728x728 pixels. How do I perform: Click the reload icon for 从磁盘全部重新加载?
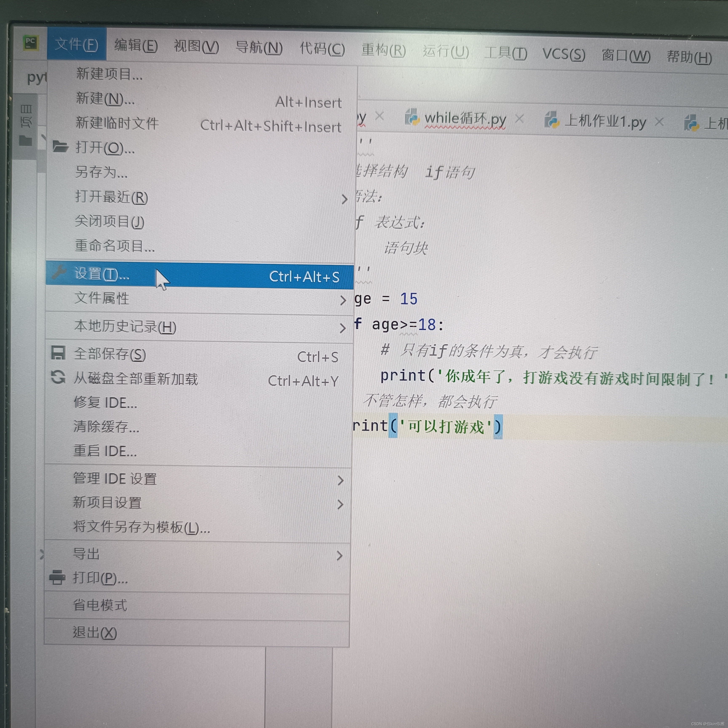pyautogui.click(x=58, y=377)
